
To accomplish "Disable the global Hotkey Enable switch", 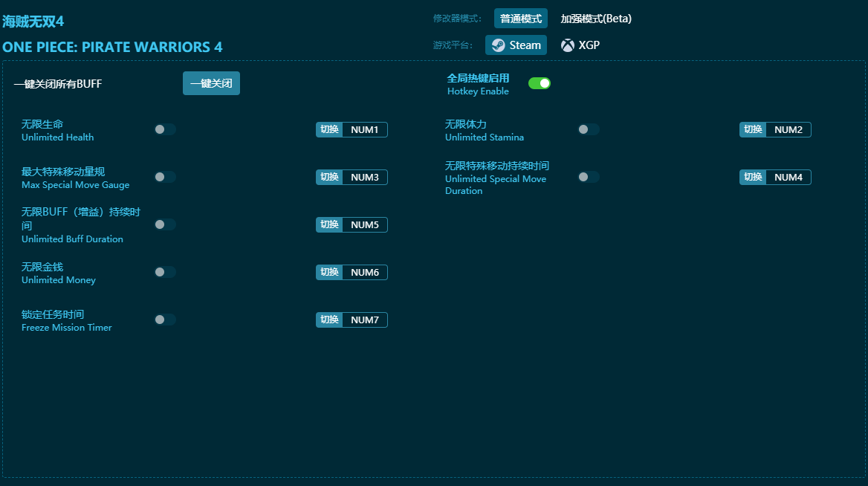I will coord(539,83).
